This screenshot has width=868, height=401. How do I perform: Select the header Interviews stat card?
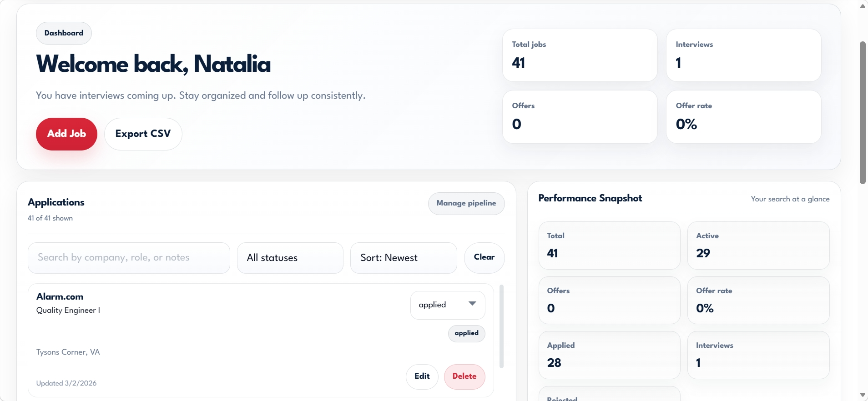point(743,55)
